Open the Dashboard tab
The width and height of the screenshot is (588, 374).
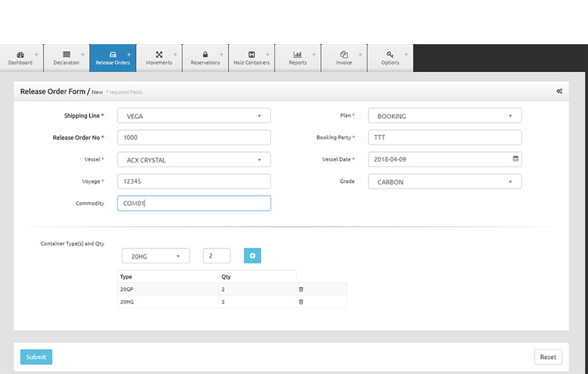click(x=20, y=58)
